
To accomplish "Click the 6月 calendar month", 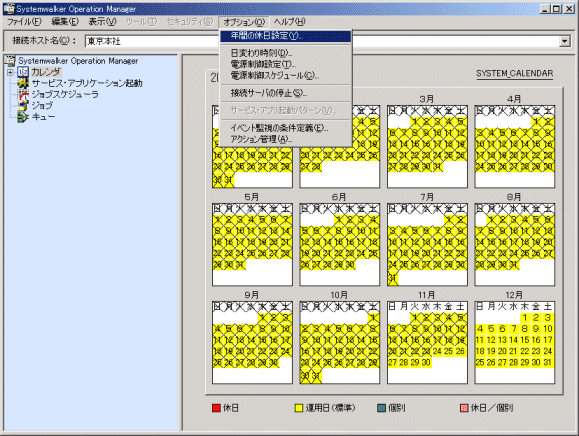I will (x=340, y=244).
